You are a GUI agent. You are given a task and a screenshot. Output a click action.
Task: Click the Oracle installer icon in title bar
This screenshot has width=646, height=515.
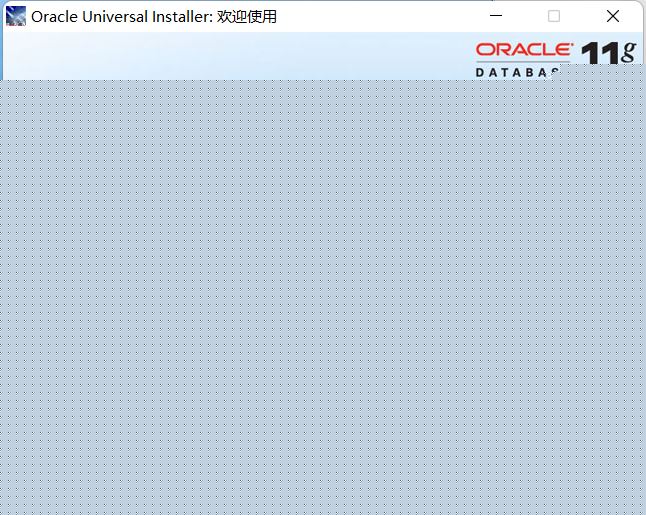16,16
